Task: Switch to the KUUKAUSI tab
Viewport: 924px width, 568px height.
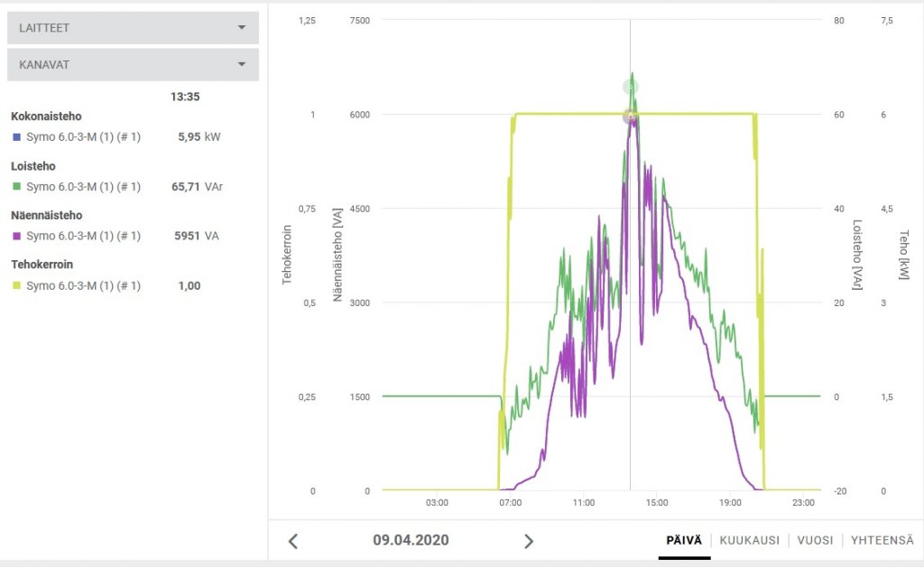Action: pos(749,540)
